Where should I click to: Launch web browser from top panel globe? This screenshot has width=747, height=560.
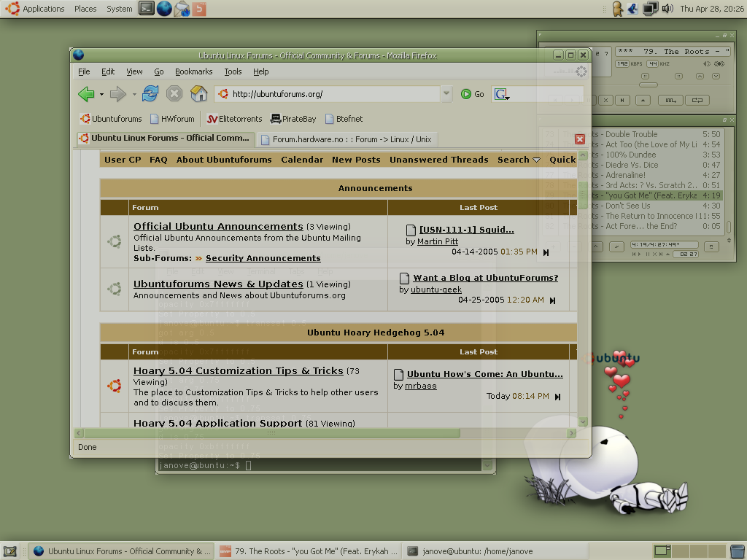pyautogui.click(x=164, y=9)
